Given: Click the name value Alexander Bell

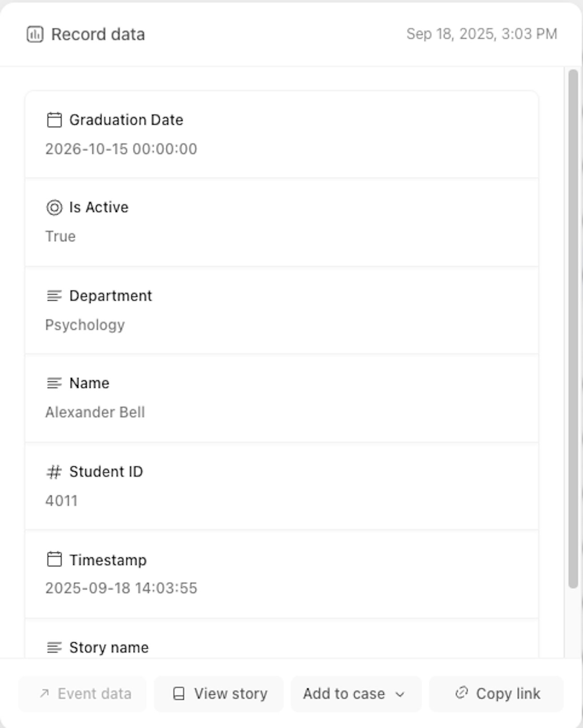Looking at the screenshot, I should pos(95,412).
